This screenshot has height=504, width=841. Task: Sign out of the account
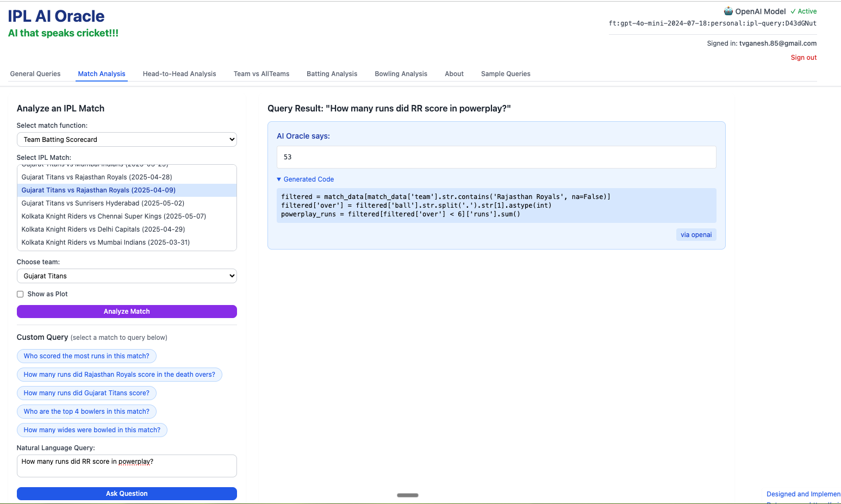tap(803, 58)
